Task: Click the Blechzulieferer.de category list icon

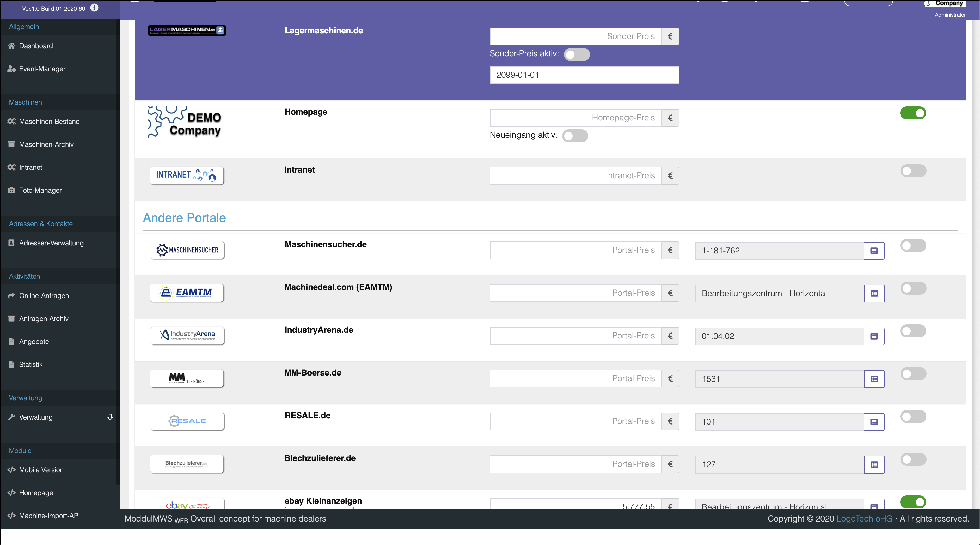Action: coord(874,465)
